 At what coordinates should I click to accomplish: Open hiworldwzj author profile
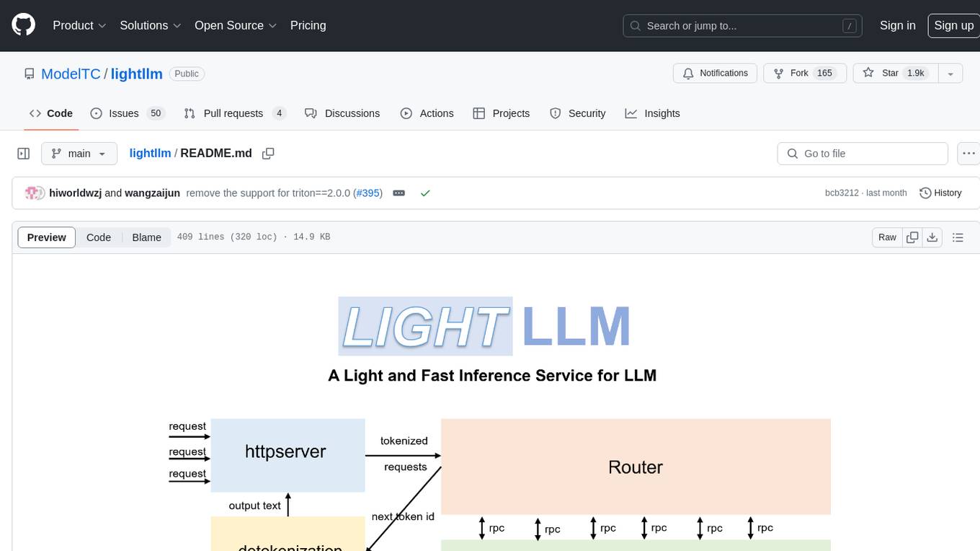point(76,193)
